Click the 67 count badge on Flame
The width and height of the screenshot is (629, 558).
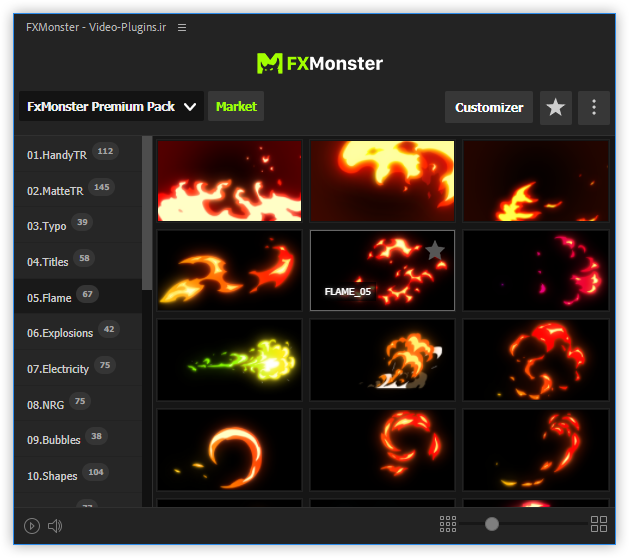(x=87, y=294)
